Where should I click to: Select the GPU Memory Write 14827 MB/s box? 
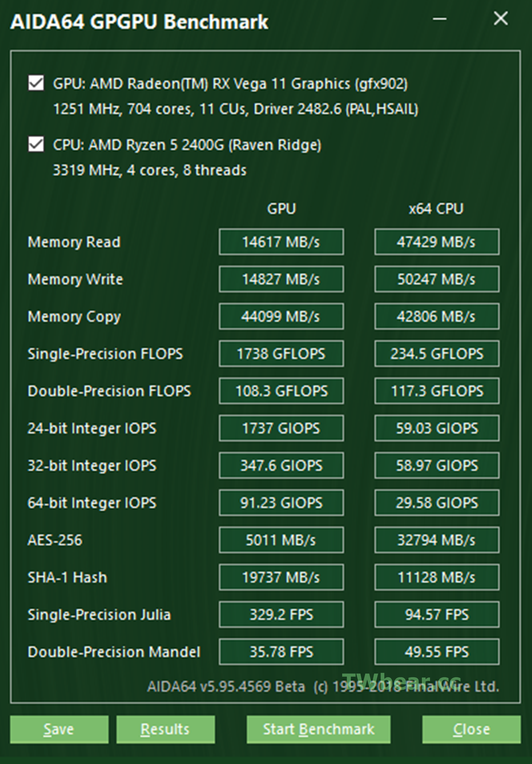point(281,279)
